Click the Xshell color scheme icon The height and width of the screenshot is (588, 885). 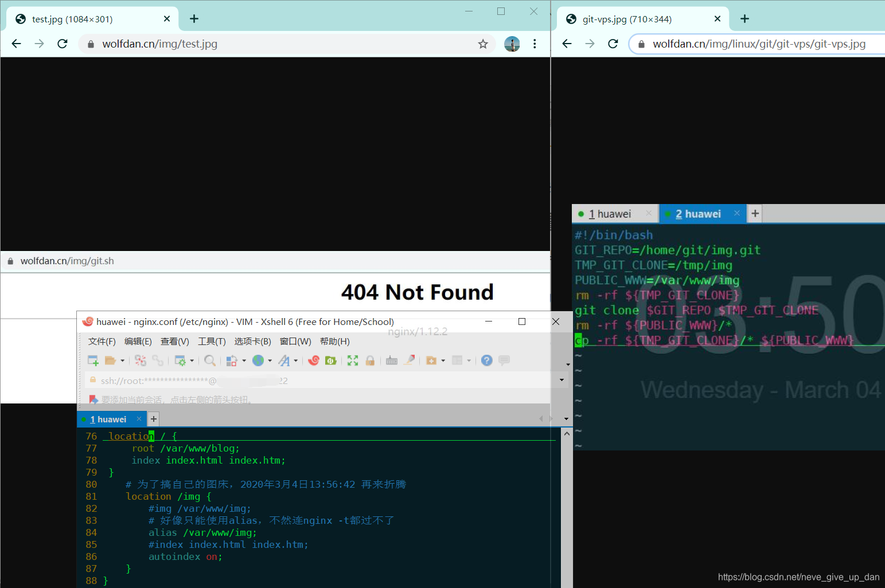[232, 360]
